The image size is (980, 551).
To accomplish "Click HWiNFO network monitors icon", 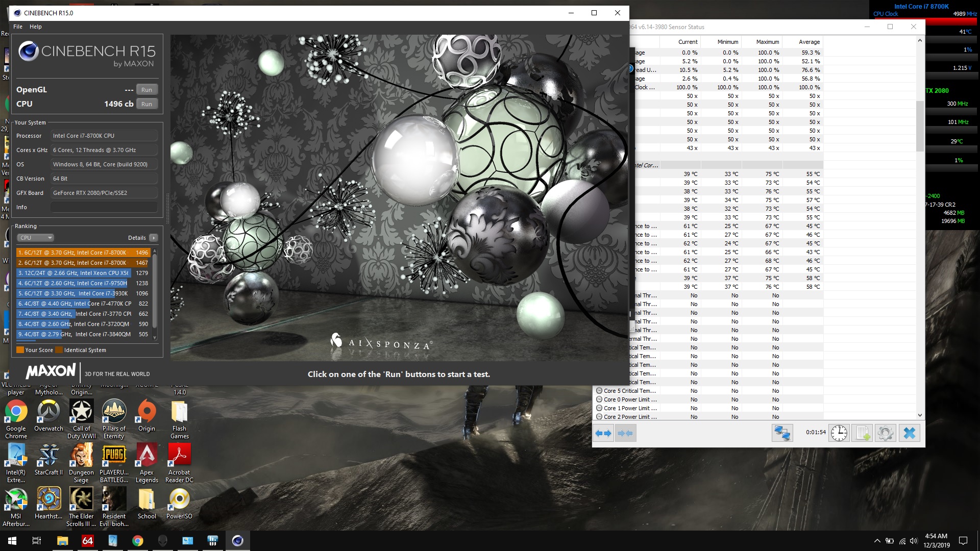I will [x=782, y=433].
